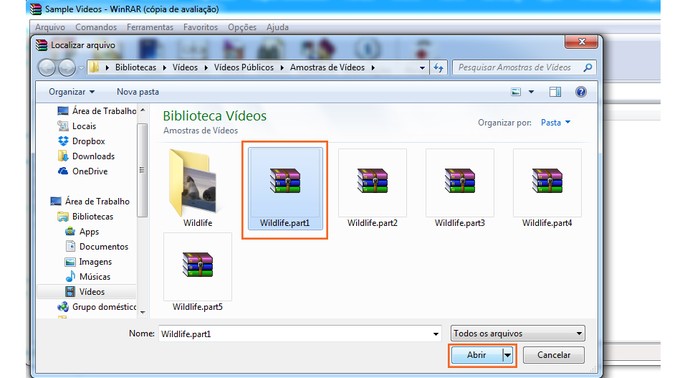
Task: Open the Comandos menu
Action: tap(96, 27)
